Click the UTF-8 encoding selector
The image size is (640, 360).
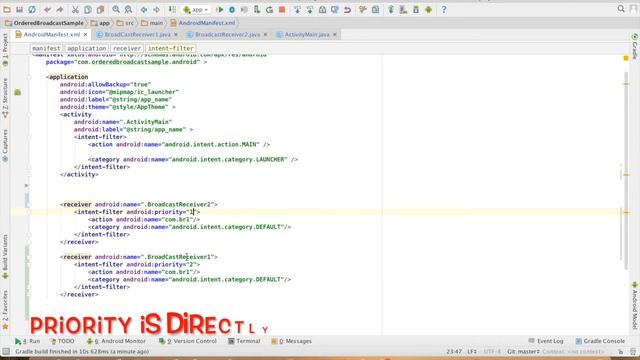click(x=492, y=351)
